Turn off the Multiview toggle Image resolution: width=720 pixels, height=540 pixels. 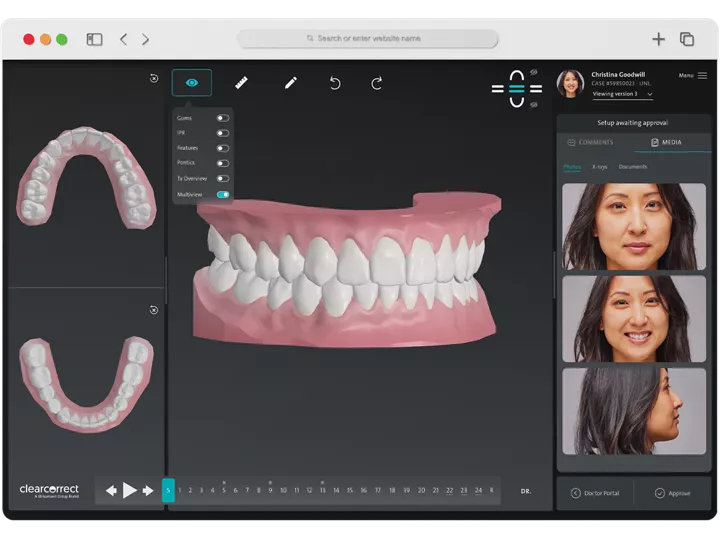pyautogui.click(x=222, y=194)
